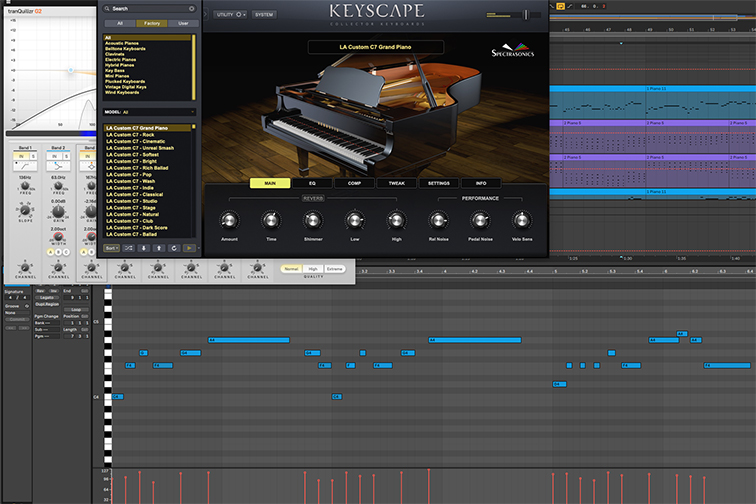Solo Band 1 with S button

[x=33, y=156]
